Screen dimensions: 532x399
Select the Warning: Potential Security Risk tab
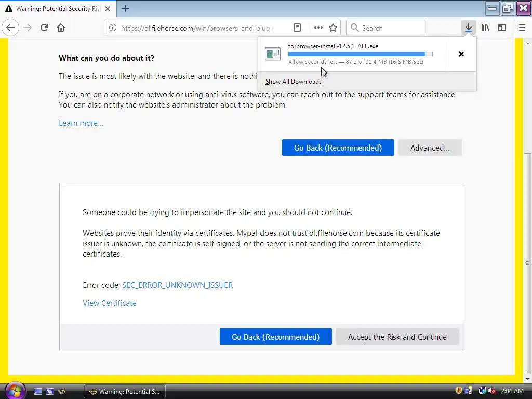click(x=58, y=9)
